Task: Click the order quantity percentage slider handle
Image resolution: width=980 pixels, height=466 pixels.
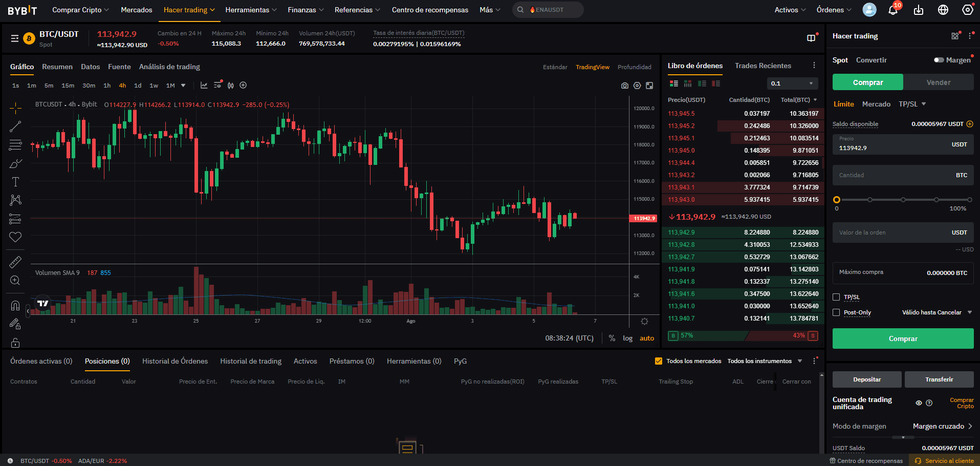Action: (x=837, y=200)
